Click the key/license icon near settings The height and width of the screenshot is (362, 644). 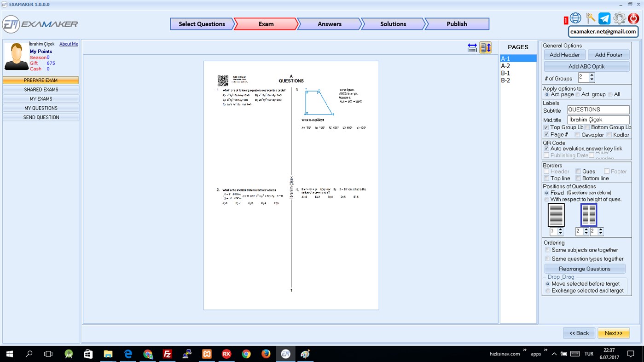(x=591, y=18)
